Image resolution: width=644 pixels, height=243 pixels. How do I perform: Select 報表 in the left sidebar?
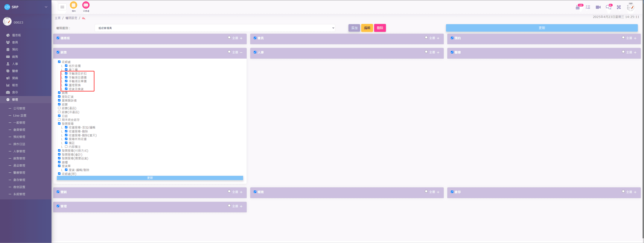coord(15,85)
